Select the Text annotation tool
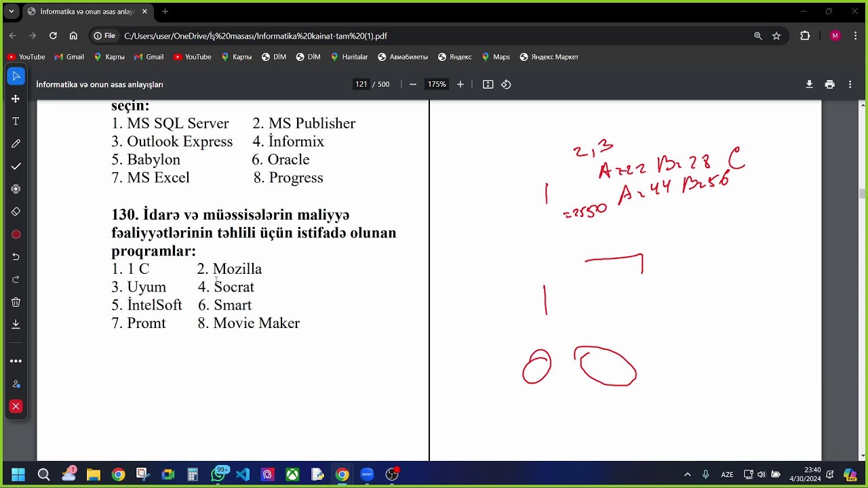Image resolution: width=868 pixels, height=488 pixels. tap(16, 121)
